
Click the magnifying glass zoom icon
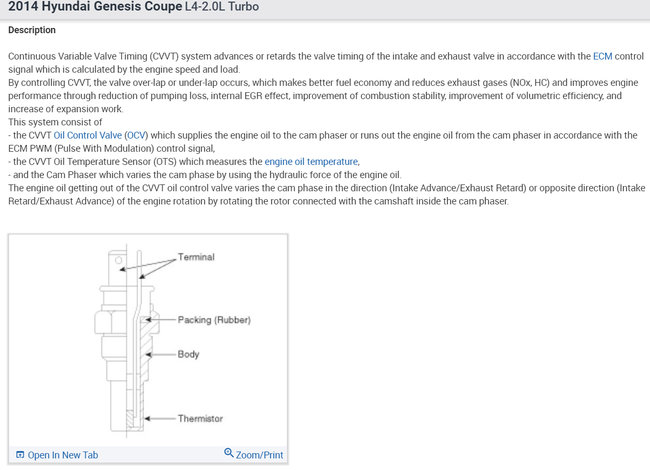coord(229,453)
